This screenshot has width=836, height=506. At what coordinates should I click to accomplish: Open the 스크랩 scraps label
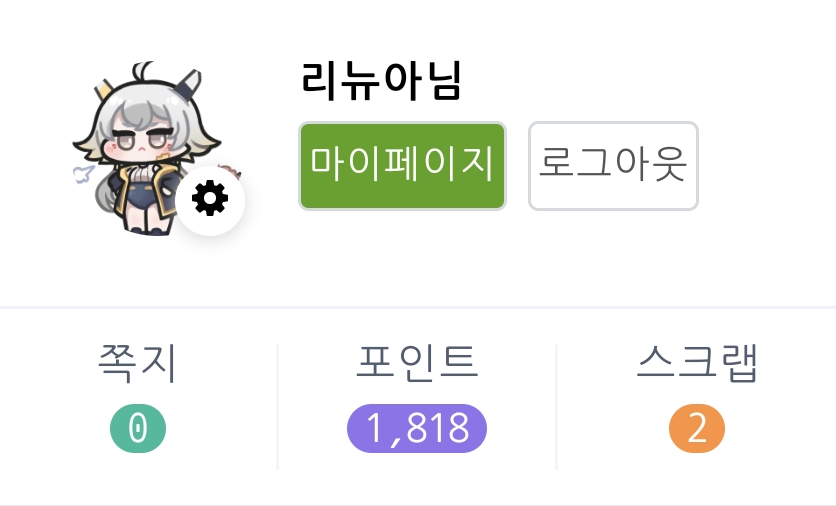click(697, 364)
